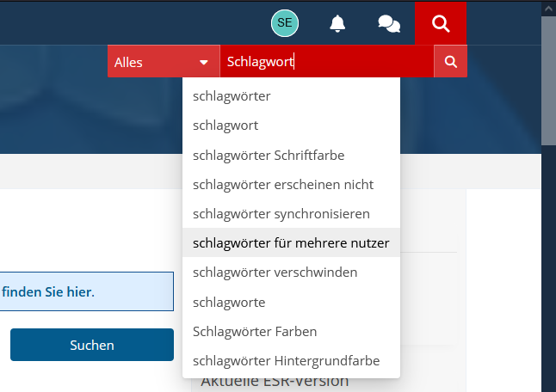This screenshot has height=392, width=556.
Task: Pick "schlagwörter verschwinden" suggestion
Action: (x=275, y=273)
